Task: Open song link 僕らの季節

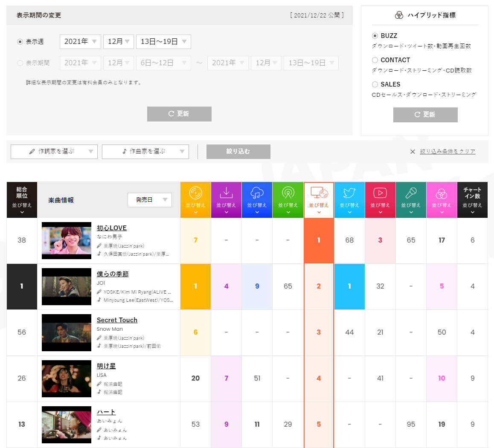Action: tap(113, 274)
